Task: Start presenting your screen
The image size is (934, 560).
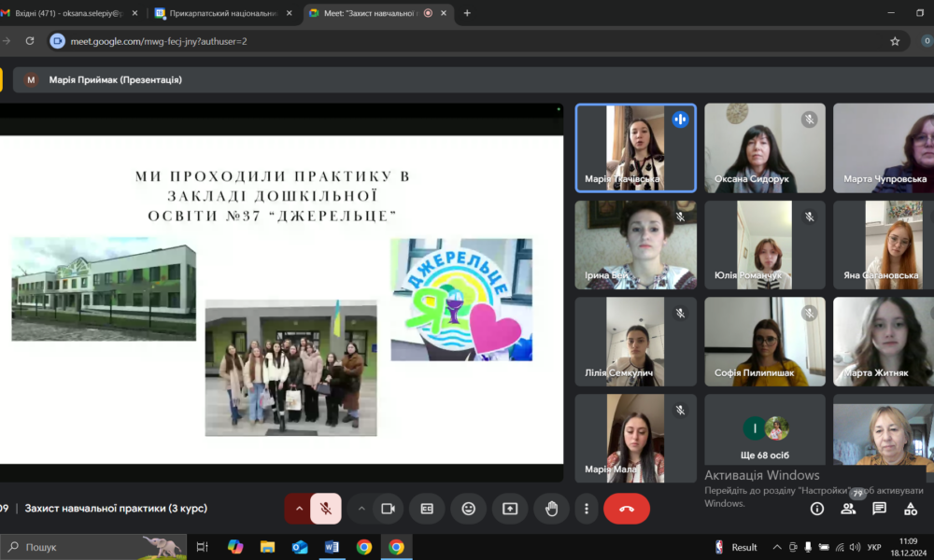Action: [x=510, y=509]
